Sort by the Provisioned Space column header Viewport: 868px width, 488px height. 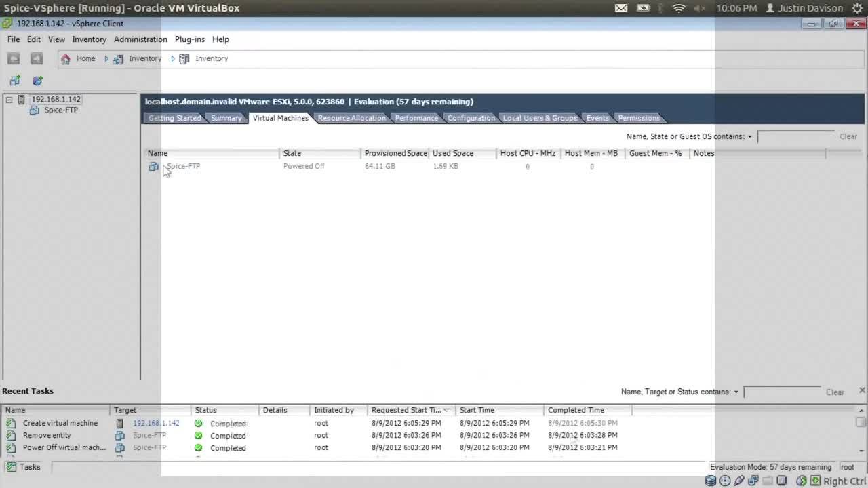[395, 153]
